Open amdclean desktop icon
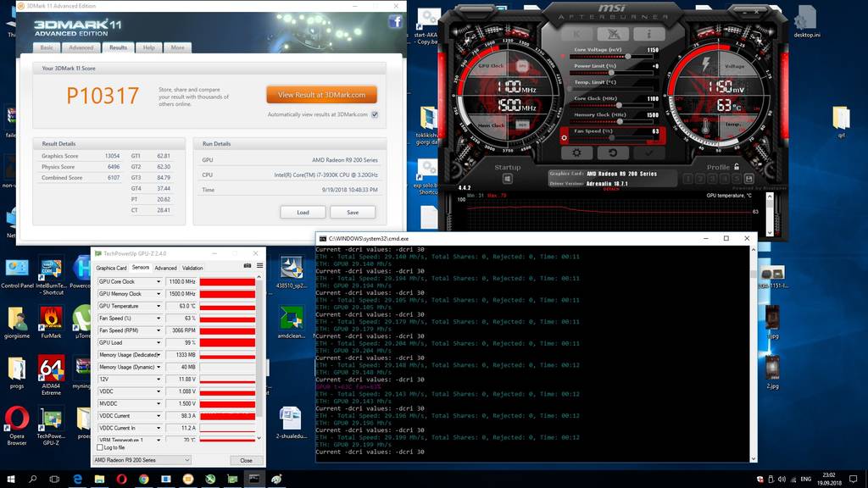Viewport: 868px width, 488px height. point(292,323)
